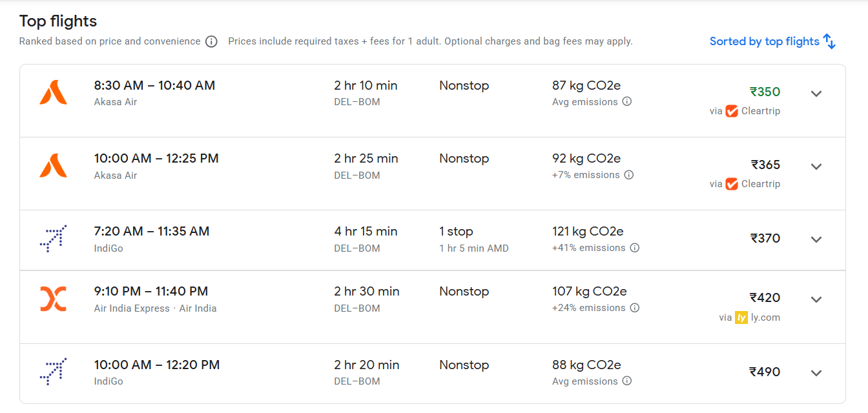Click the info icon next to +7% emissions

(629, 175)
